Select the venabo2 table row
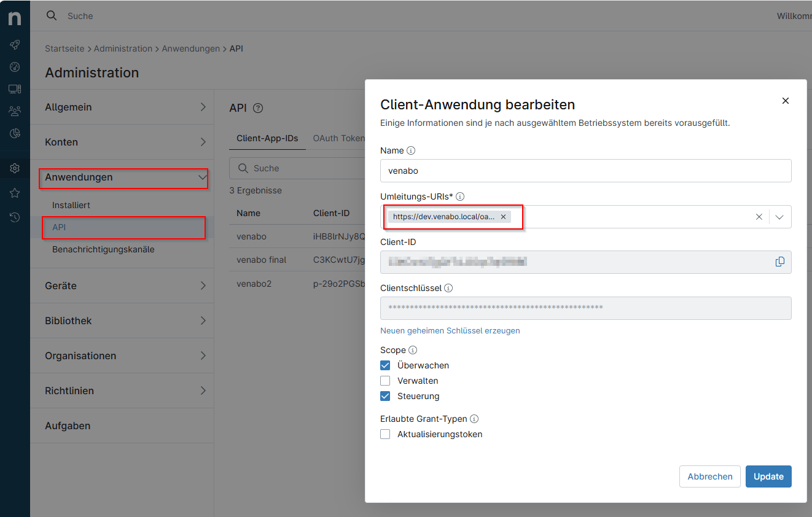812x517 pixels. coord(297,284)
